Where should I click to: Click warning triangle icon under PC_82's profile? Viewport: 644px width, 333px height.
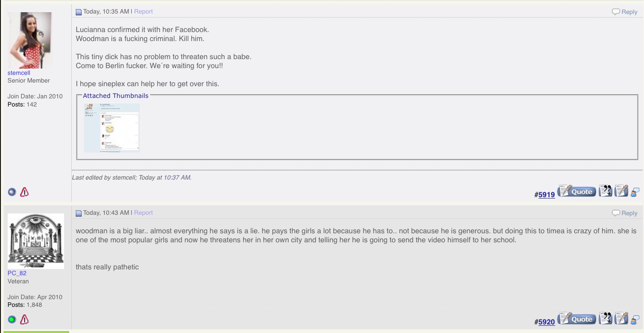(x=24, y=319)
